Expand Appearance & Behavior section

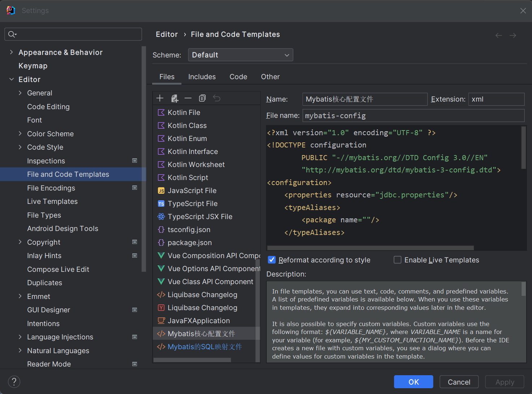tap(12, 52)
